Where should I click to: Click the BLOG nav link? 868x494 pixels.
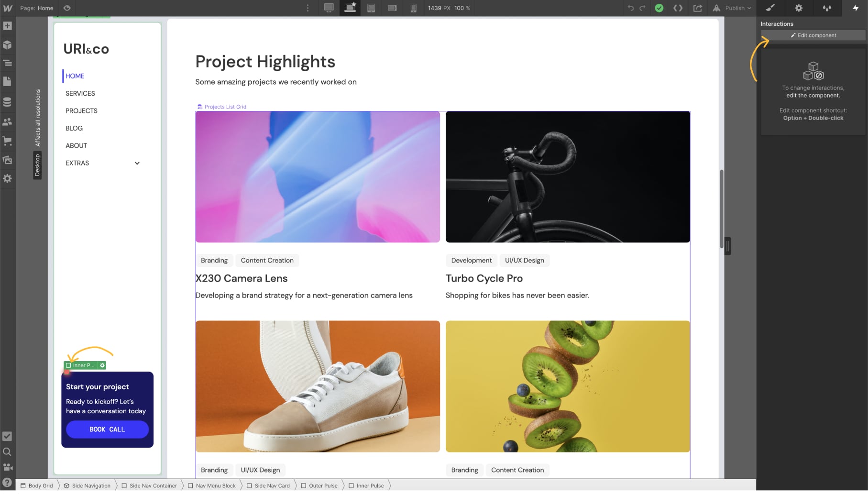pyautogui.click(x=74, y=129)
